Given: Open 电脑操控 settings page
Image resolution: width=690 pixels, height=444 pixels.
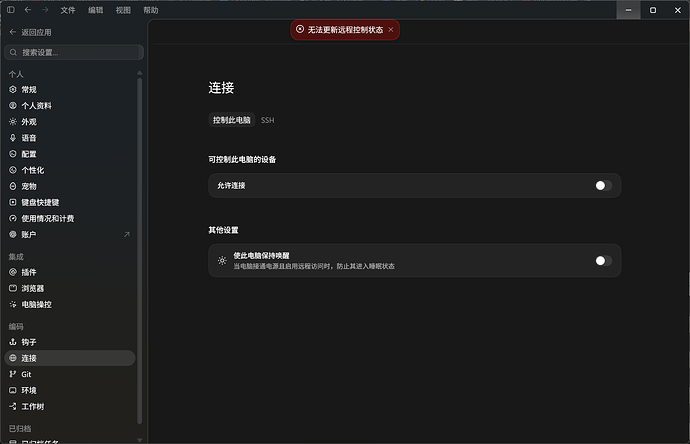Looking at the screenshot, I should [70, 304].
